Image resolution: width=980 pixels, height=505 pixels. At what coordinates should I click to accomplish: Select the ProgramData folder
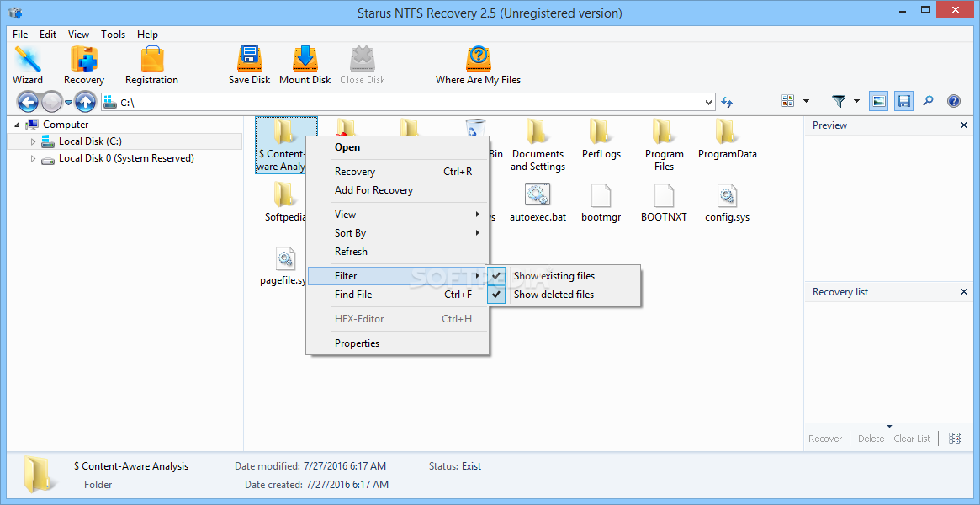727,140
